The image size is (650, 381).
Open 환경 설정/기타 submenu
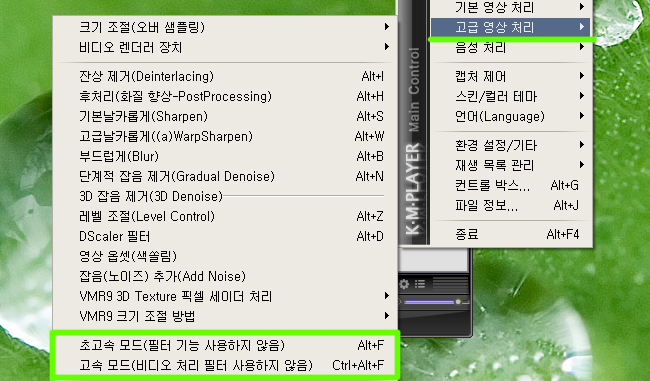pyautogui.click(x=511, y=145)
